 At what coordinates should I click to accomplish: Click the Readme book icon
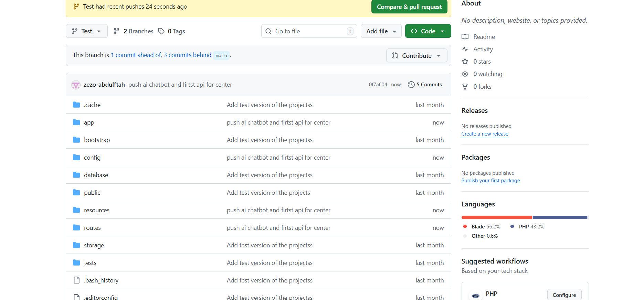(465, 37)
